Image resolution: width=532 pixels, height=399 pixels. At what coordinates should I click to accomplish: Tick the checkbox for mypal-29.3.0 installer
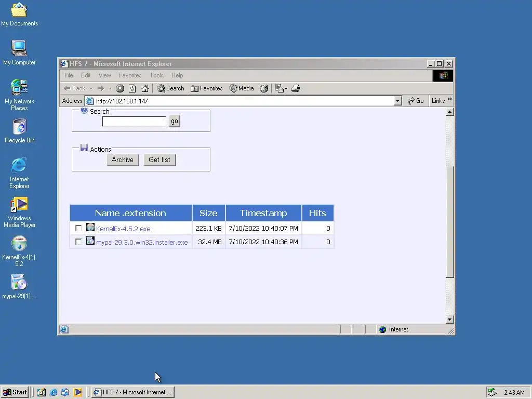[78, 242]
